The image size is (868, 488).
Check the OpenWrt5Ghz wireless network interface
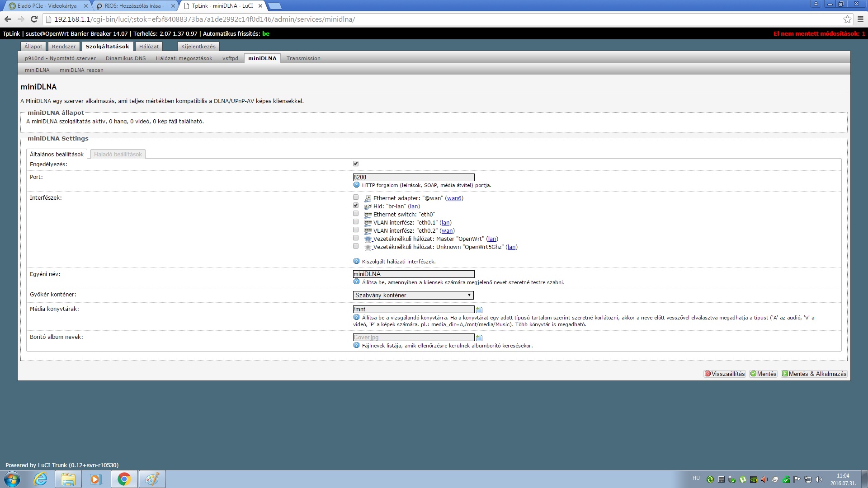coord(356,246)
